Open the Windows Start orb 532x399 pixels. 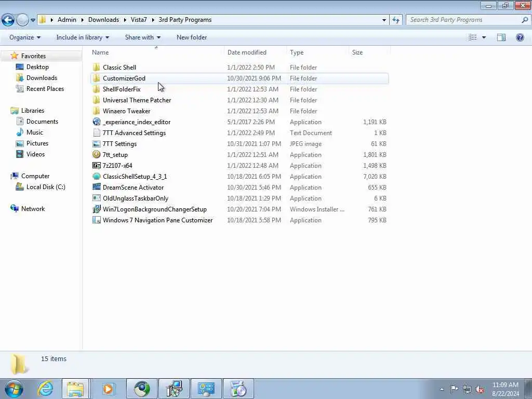click(14, 389)
